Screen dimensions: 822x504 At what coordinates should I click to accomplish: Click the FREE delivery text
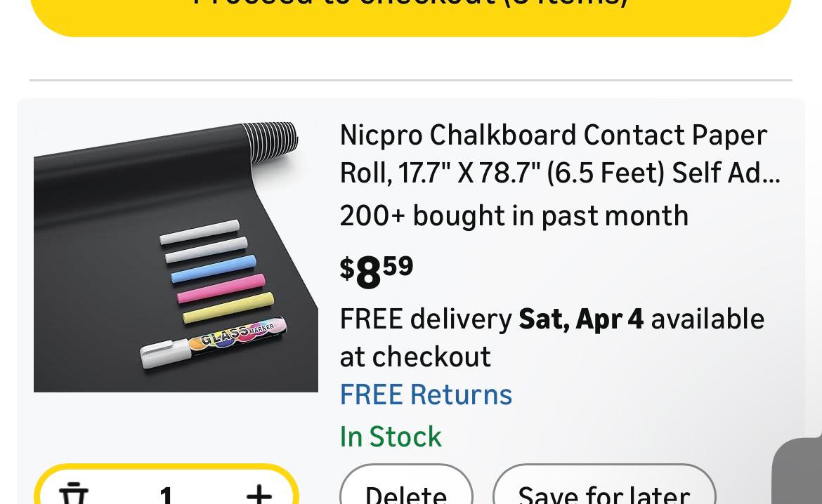426,319
